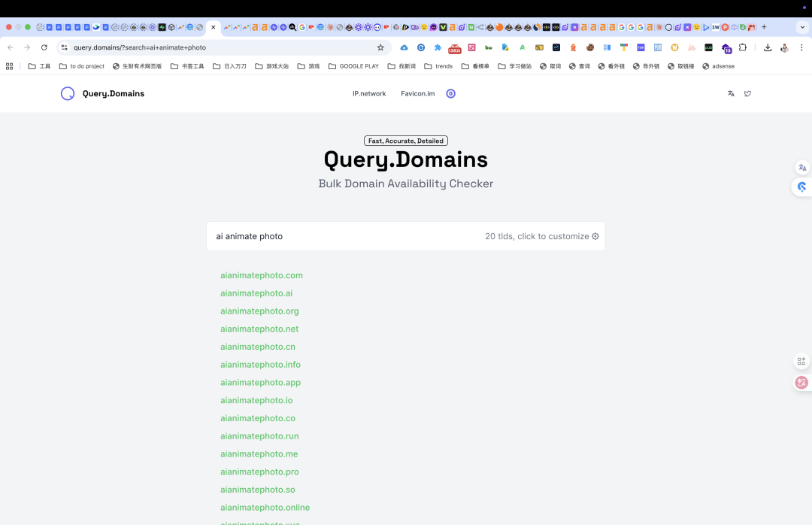Open the Chrome Extensions puzzle menu
Image resolution: width=812 pixels, height=525 pixels.
[x=743, y=47]
